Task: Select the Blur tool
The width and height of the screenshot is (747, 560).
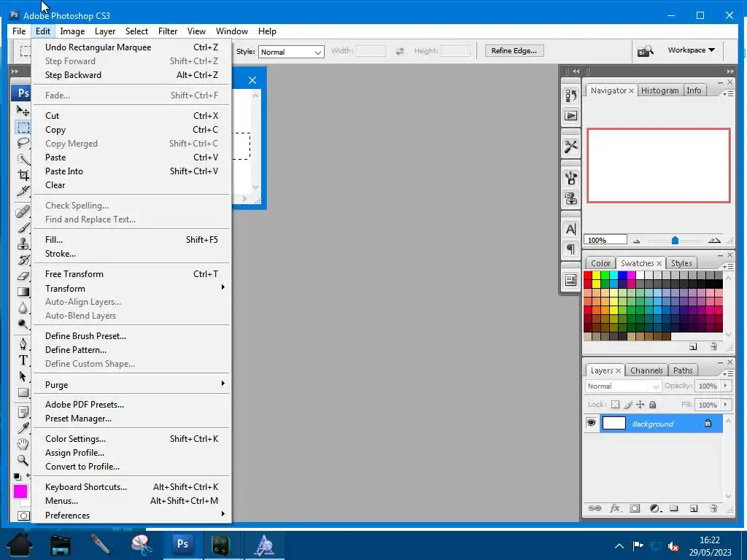Action: pos(23,308)
